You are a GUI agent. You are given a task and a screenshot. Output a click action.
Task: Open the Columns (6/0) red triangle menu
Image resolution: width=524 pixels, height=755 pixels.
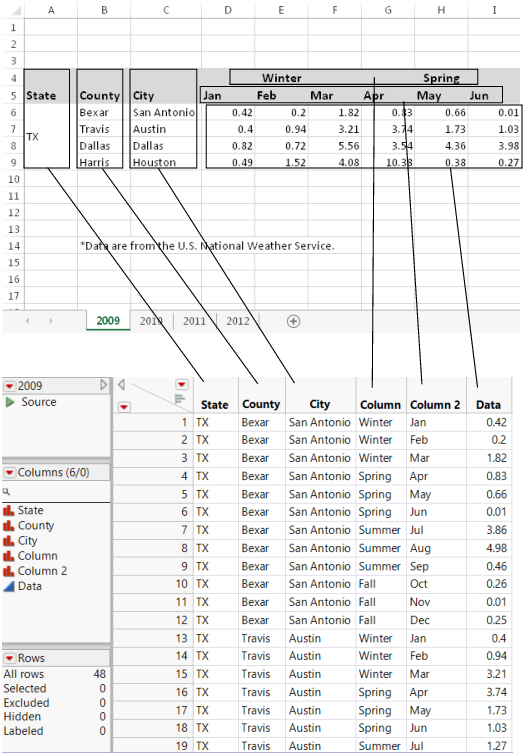click(x=10, y=473)
